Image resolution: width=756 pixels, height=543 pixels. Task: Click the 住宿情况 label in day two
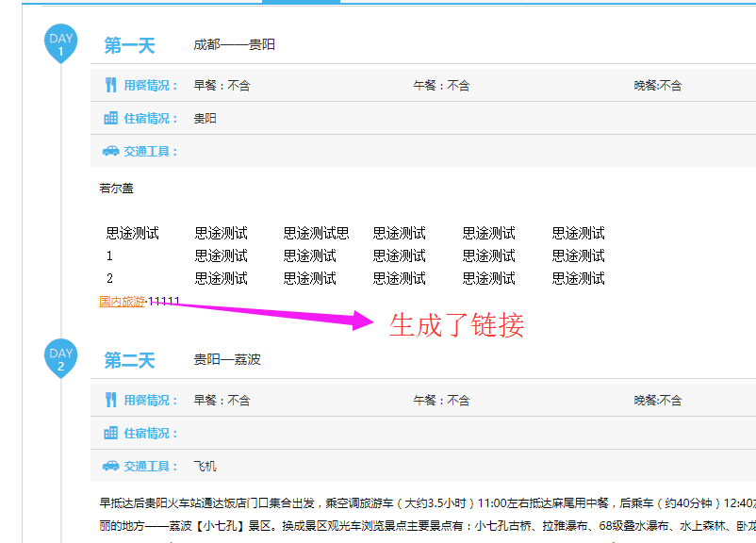point(151,433)
